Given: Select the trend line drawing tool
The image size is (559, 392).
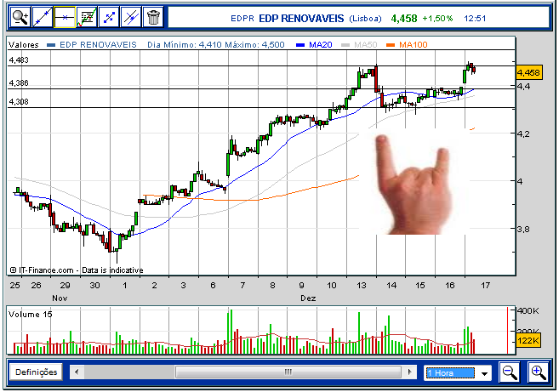Looking at the screenshot, I should point(43,17).
